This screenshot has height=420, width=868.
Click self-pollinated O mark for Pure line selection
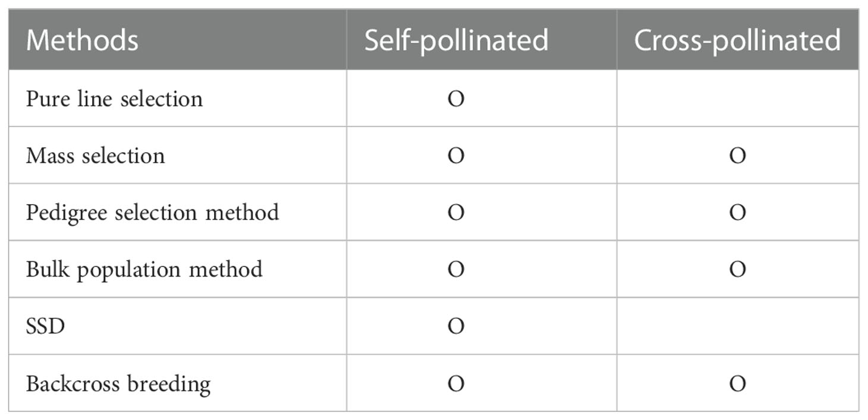[456, 98]
